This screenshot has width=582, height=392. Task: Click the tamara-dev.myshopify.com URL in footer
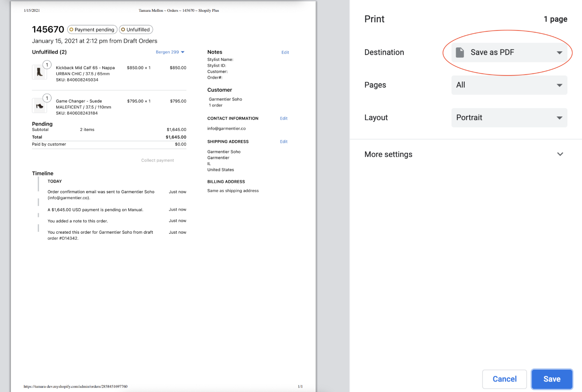click(75, 387)
